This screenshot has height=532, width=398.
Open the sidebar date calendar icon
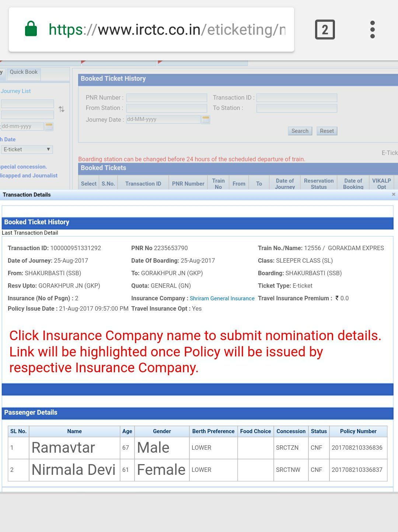[49, 127]
